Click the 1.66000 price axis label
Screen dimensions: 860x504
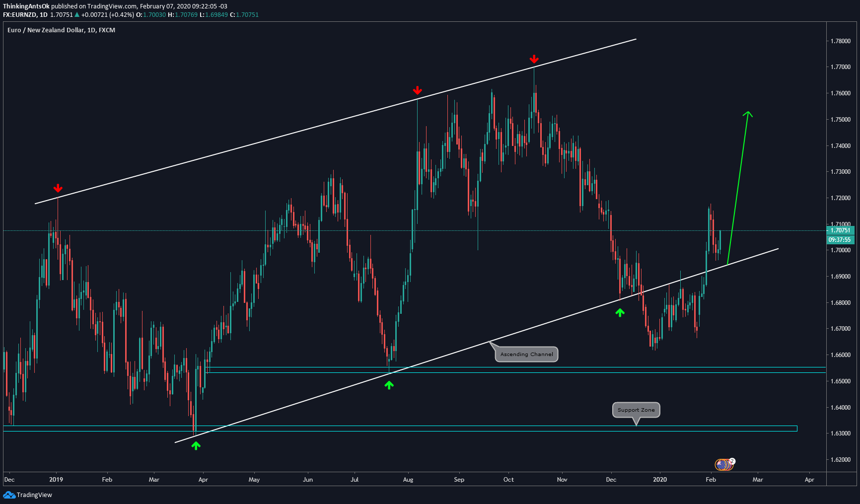[841, 355]
